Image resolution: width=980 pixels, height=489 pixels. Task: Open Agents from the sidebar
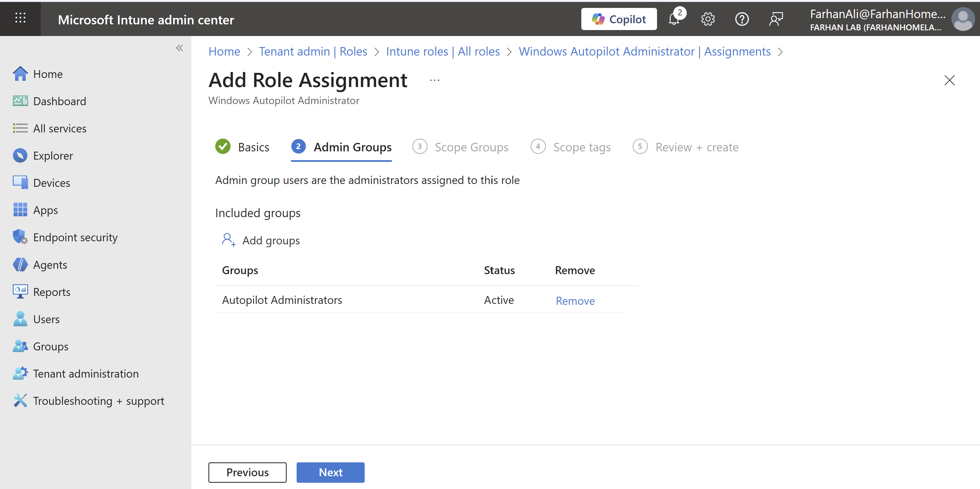pos(50,265)
